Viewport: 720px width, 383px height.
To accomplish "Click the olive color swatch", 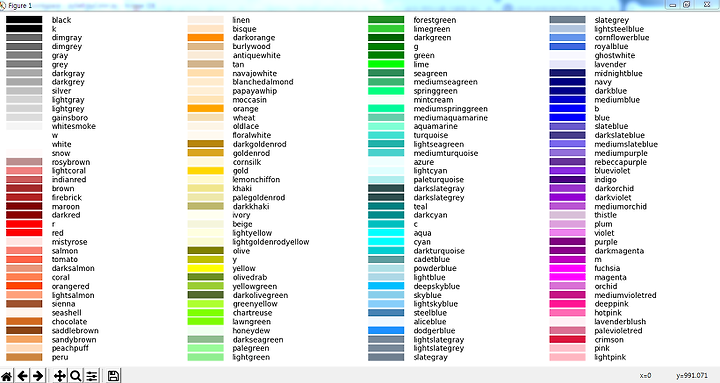I will (x=205, y=251).
